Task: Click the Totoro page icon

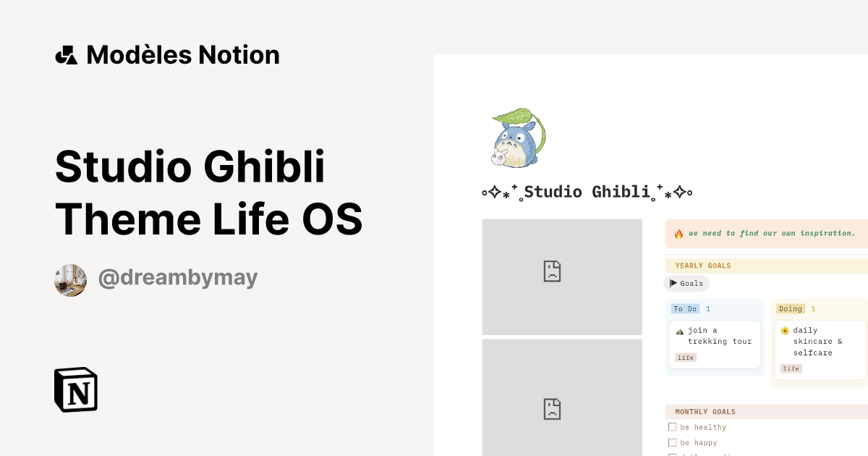Action: [516, 138]
